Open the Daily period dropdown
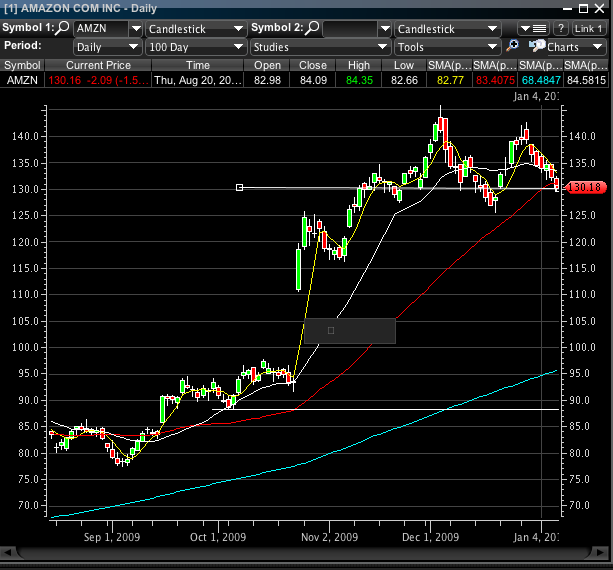 [108, 47]
